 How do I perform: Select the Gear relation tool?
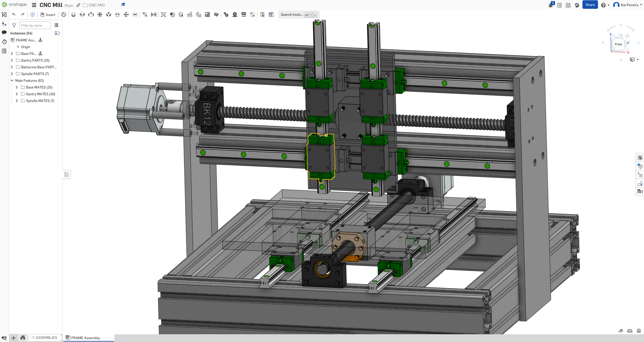pyautogui.click(x=226, y=15)
